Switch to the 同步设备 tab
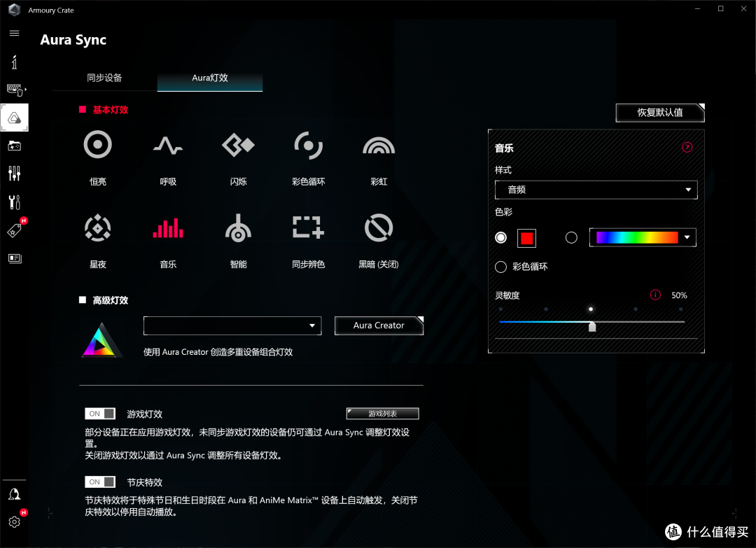The height and width of the screenshot is (548, 756). click(x=104, y=78)
